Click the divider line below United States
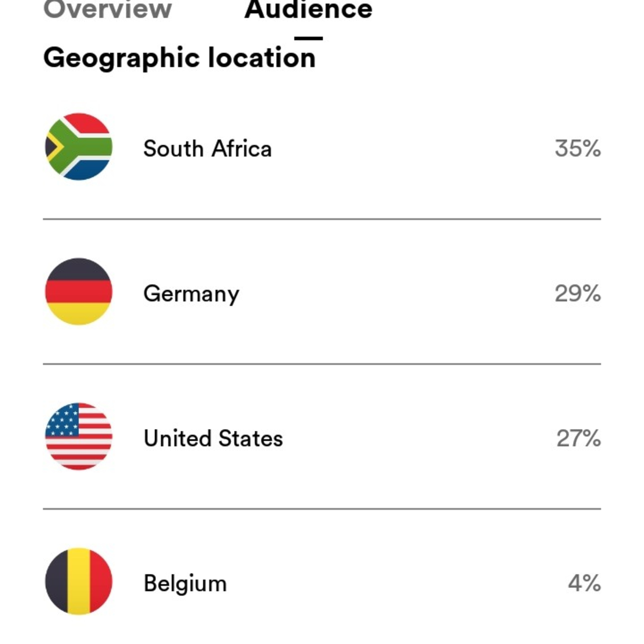Image resolution: width=644 pixels, height=644 pixels. [322, 509]
